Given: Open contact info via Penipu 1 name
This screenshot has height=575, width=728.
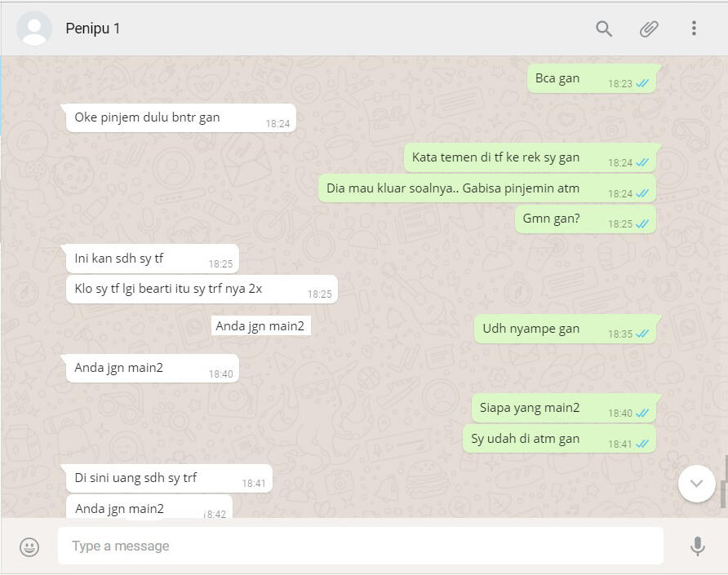Looking at the screenshot, I should click(x=93, y=29).
